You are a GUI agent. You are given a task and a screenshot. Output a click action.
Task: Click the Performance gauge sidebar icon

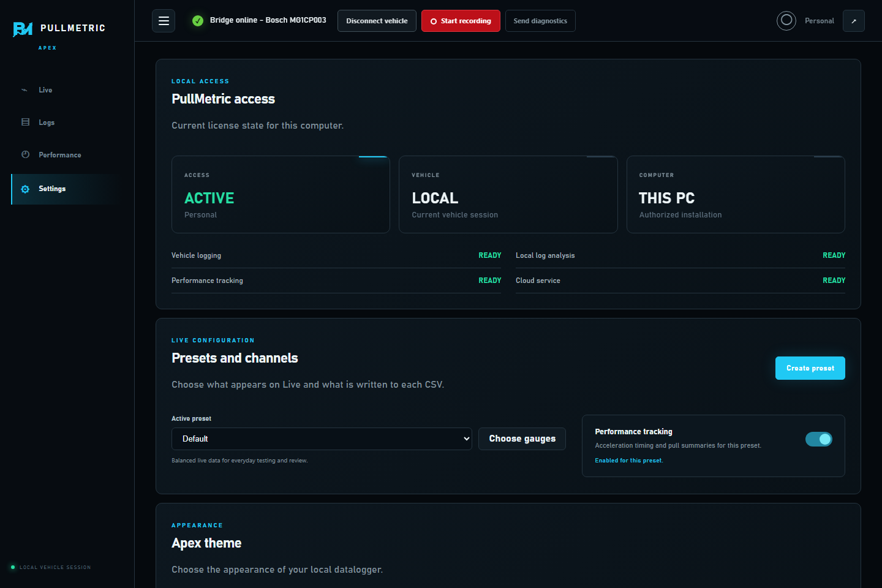click(x=25, y=154)
